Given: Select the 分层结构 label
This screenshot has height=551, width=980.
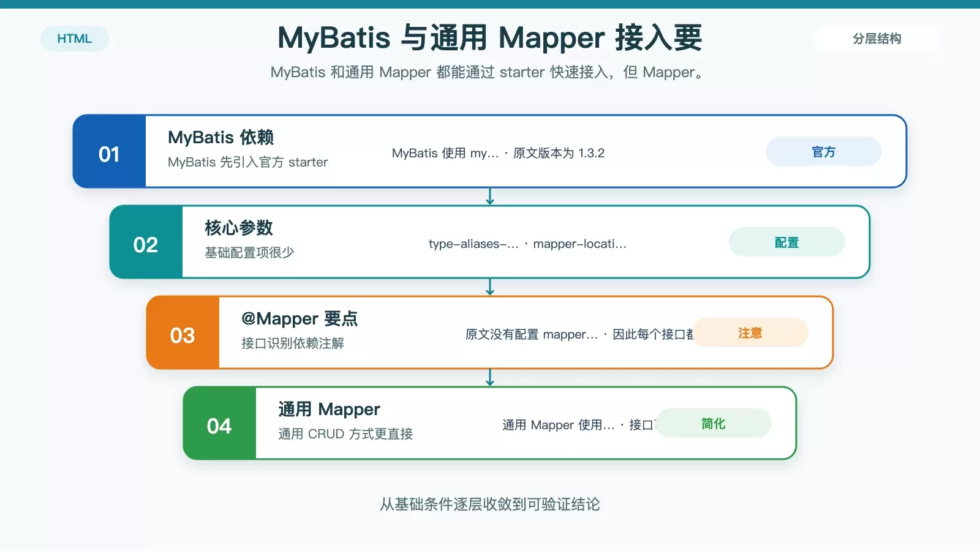Looking at the screenshot, I should [876, 39].
